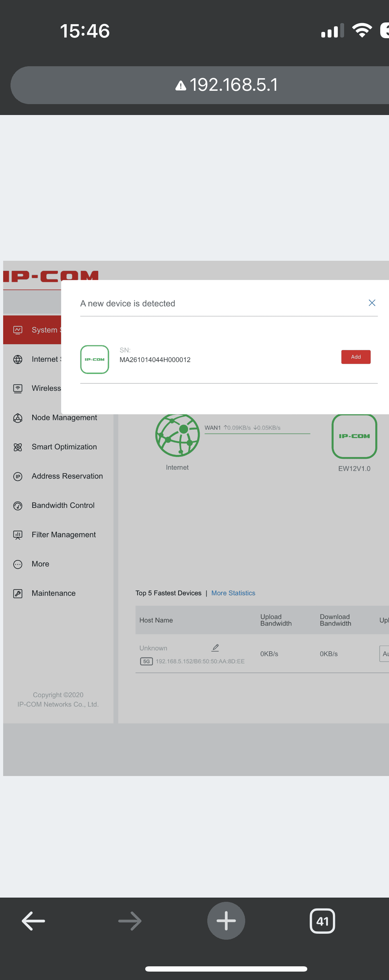Click the Maintenance wrench icon
The image size is (389, 980).
[18, 593]
